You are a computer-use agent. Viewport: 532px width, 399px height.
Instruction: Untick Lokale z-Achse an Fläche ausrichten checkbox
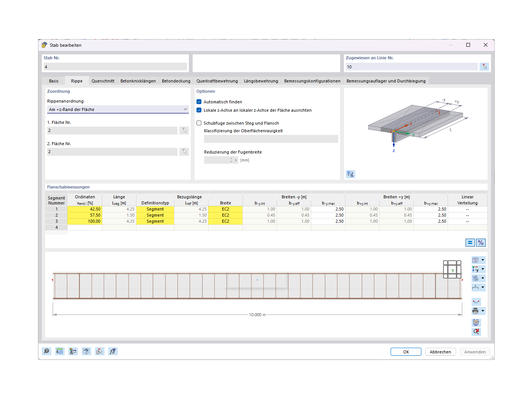coord(199,110)
